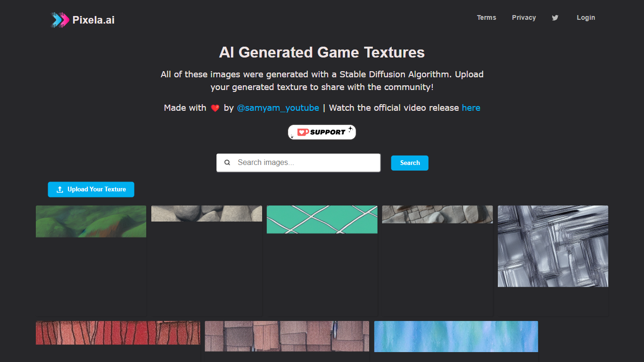Select the teal diamond tile texture
Image resolution: width=644 pixels, height=362 pixels.
[322, 219]
